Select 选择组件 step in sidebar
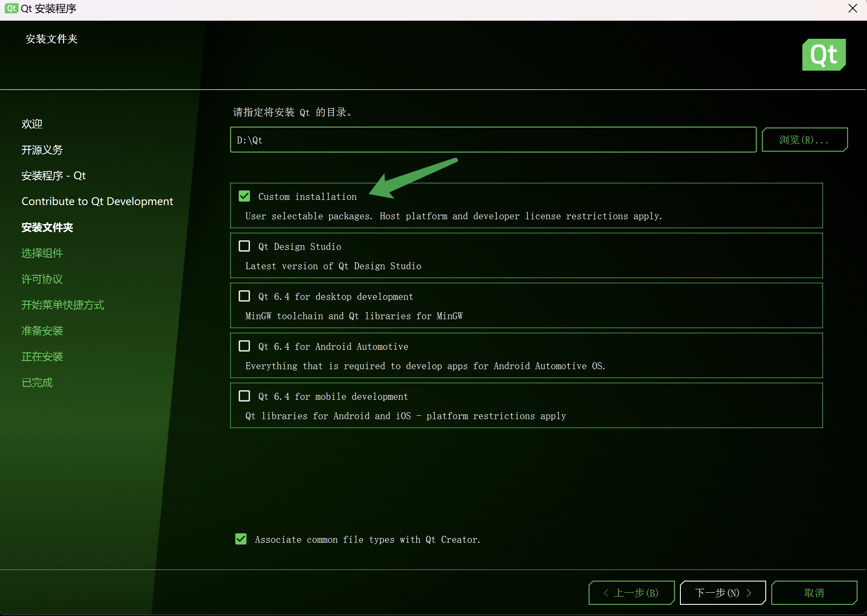The image size is (867, 616). tap(42, 253)
